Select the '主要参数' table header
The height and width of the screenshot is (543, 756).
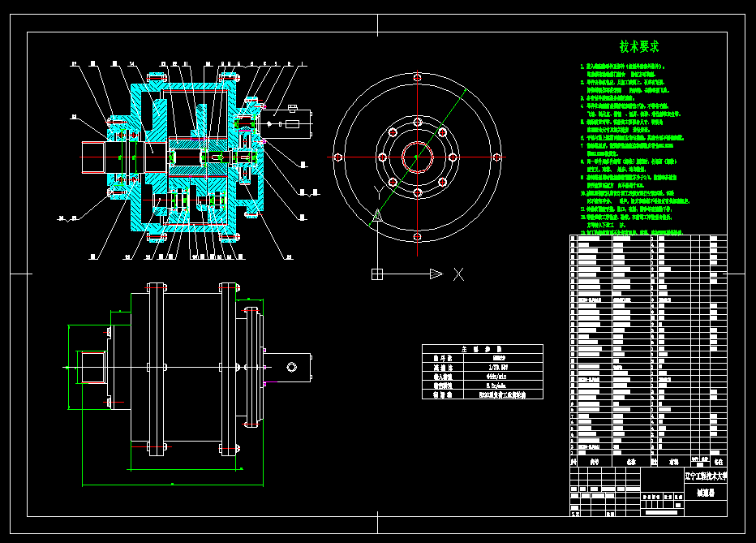[482, 349]
